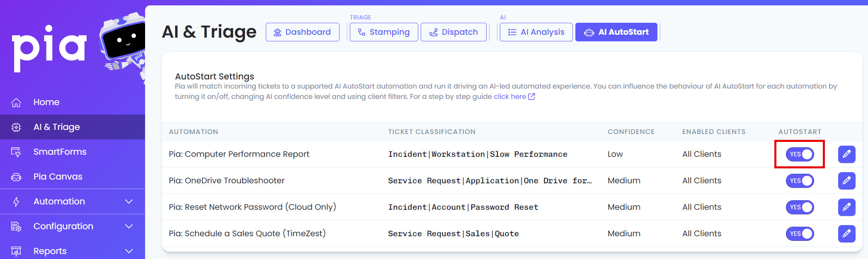
Task: Click the AI & Triage page title
Action: [209, 32]
